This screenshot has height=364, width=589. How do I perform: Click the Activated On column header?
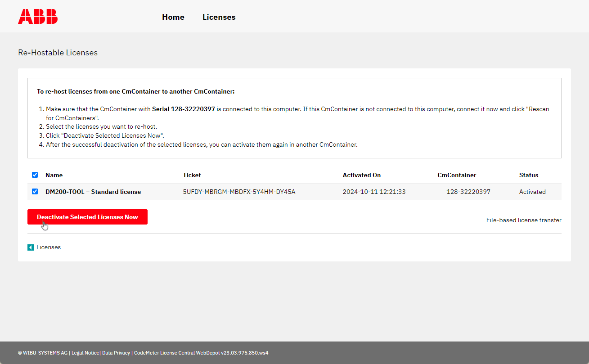pyautogui.click(x=362, y=175)
